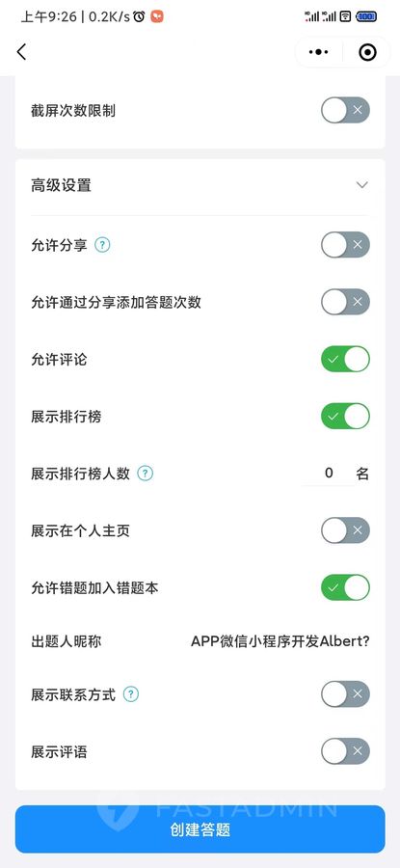This screenshot has width=400, height=868.
Task: Tap the back arrow icon
Action: click(x=21, y=52)
